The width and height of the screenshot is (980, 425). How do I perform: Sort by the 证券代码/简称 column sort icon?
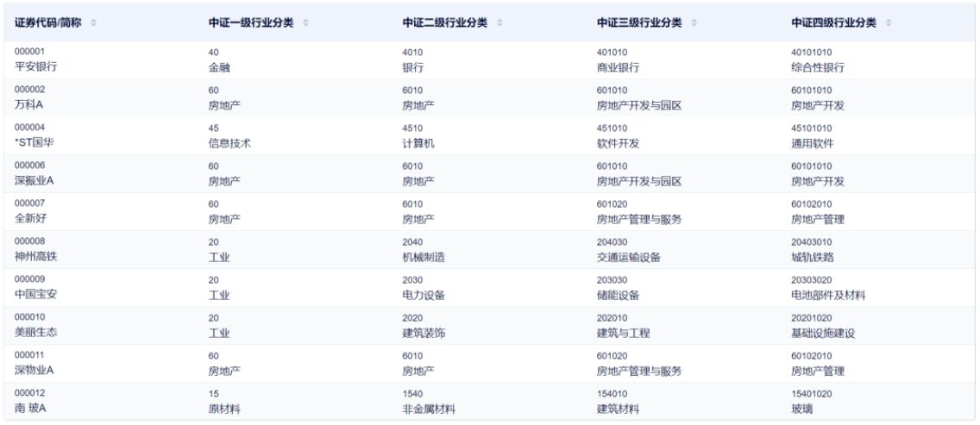click(x=94, y=22)
